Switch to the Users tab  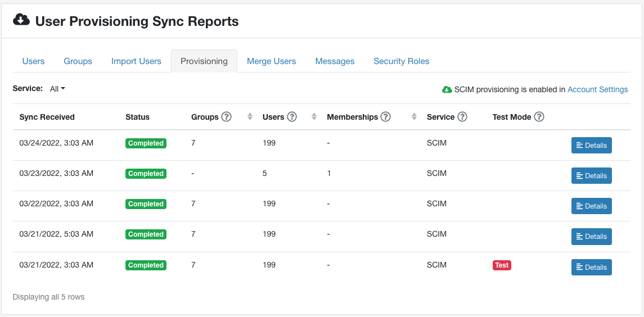click(x=33, y=61)
